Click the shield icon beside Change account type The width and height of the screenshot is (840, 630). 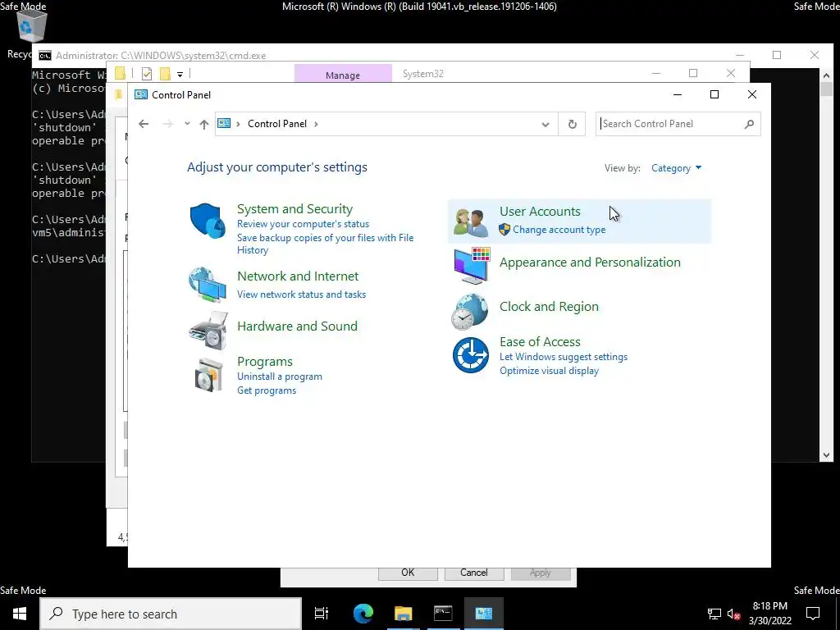click(504, 230)
